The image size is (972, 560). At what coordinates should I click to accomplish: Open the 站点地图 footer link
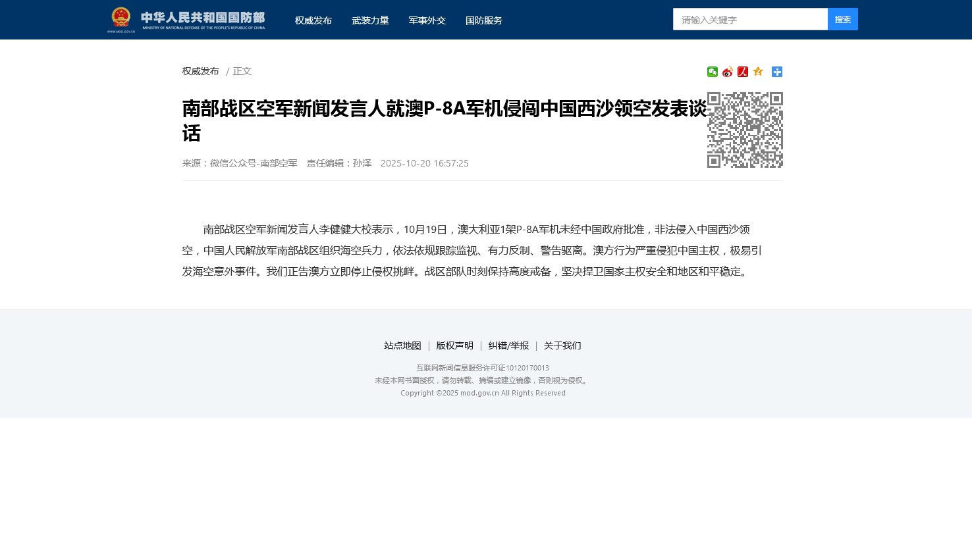point(402,345)
